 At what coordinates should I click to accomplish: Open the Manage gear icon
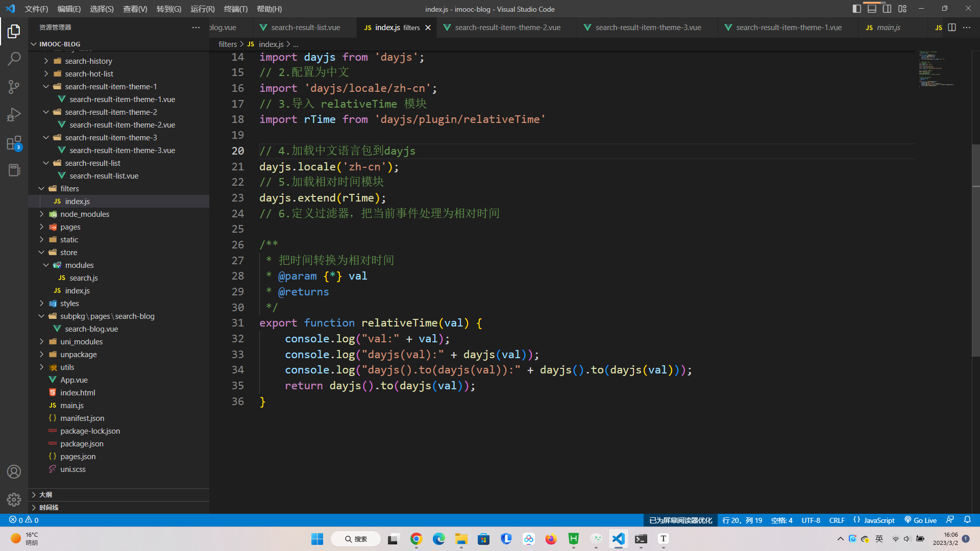click(14, 499)
